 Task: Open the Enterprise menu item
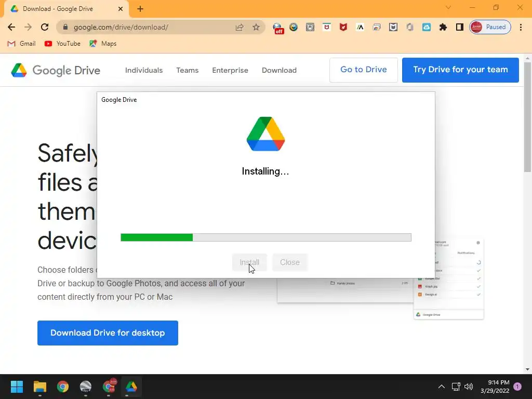click(x=230, y=70)
